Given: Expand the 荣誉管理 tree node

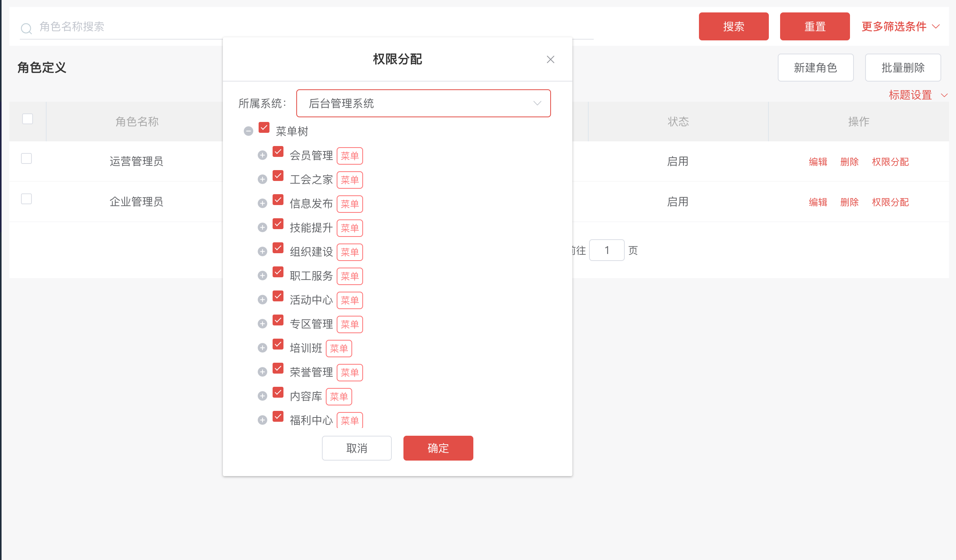Looking at the screenshot, I should [262, 372].
